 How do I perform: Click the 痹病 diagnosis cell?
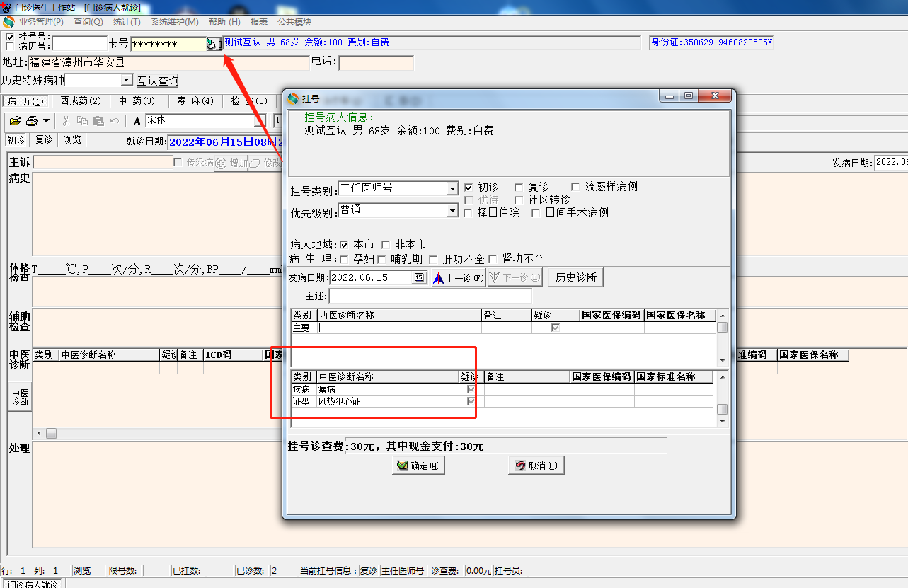(x=387, y=389)
